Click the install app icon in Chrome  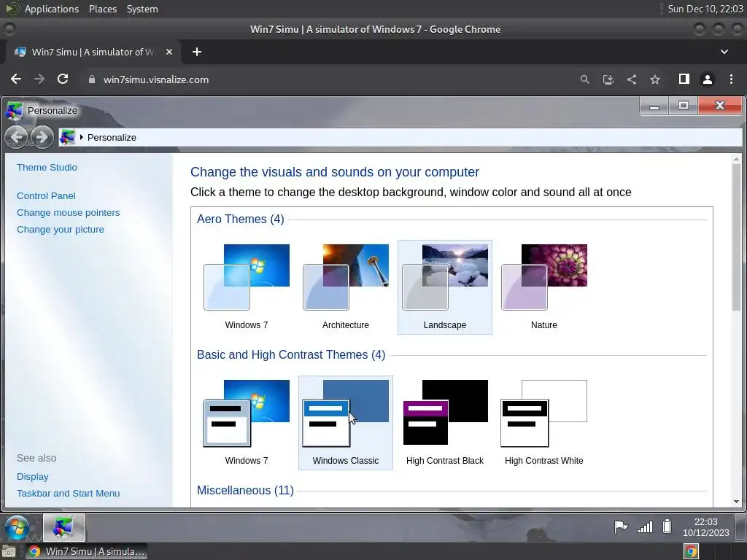(608, 79)
